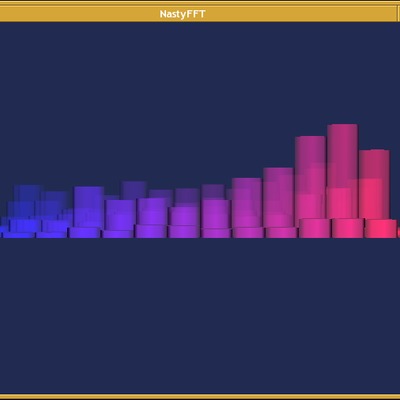
Task: Click the empty navy area below the spectrum
Action: coord(200,317)
